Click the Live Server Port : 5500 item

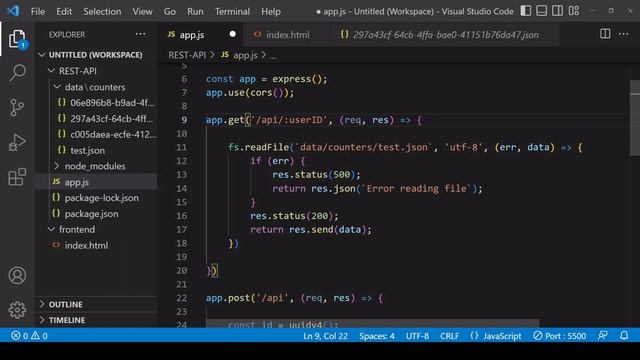click(x=560, y=336)
